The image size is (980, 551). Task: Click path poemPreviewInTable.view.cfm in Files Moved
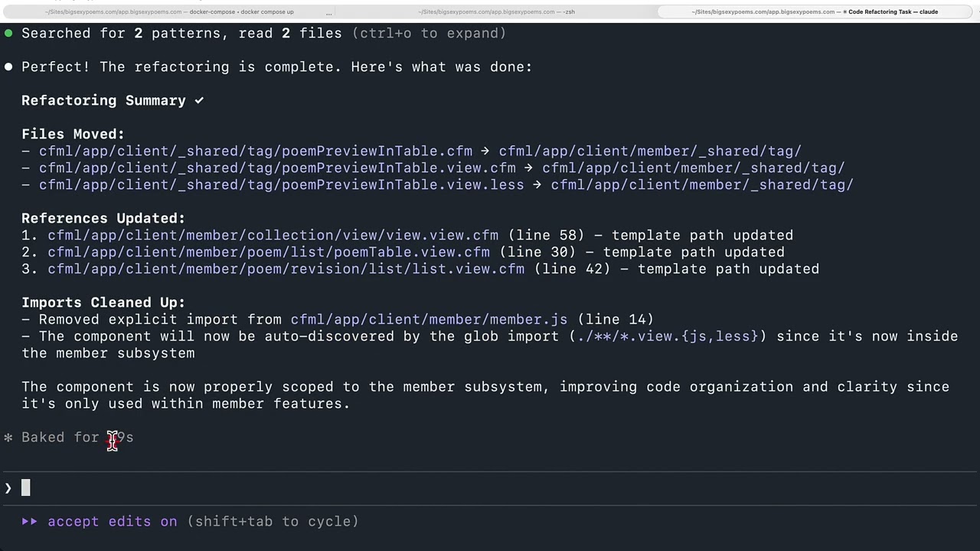click(277, 168)
